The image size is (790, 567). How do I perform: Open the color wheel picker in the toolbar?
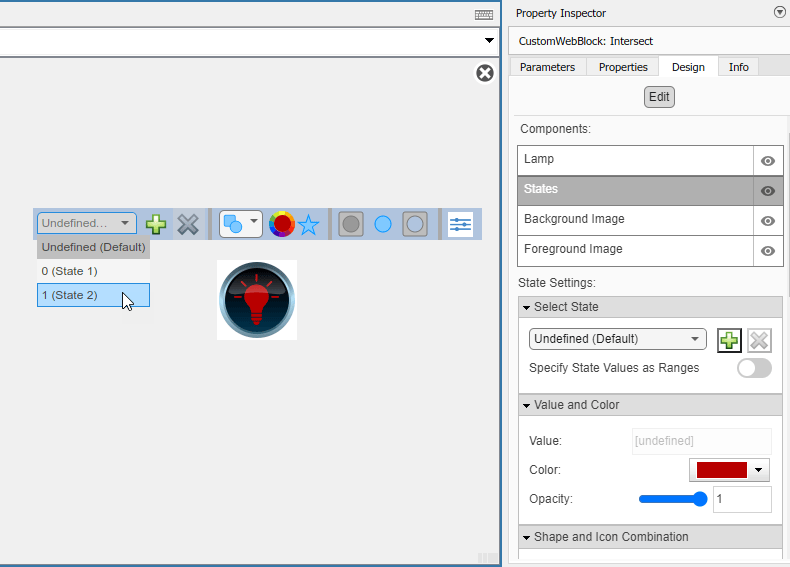coord(282,224)
